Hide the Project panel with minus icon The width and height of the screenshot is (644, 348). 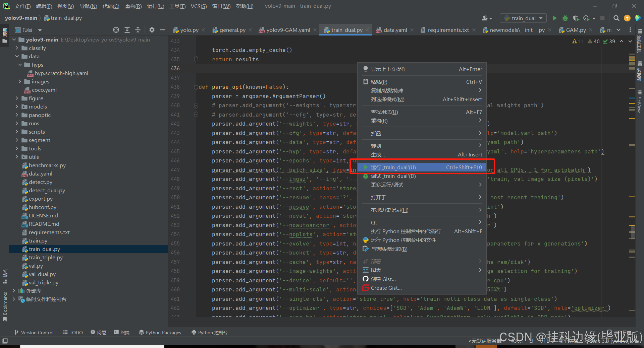click(x=163, y=30)
